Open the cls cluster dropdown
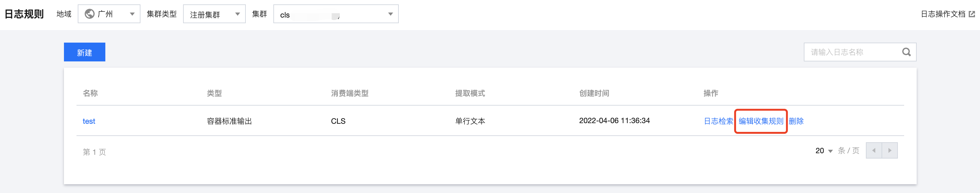 click(336, 14)
